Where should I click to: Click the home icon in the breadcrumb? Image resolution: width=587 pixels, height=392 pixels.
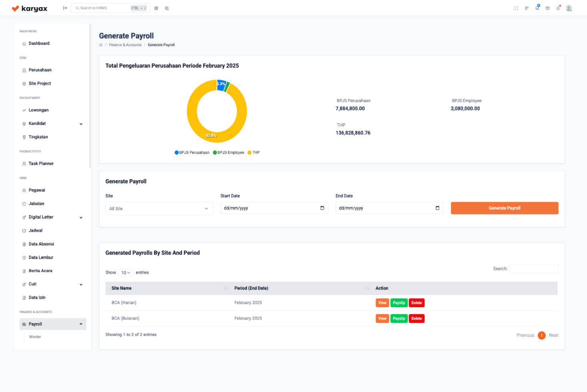[101, 45]
